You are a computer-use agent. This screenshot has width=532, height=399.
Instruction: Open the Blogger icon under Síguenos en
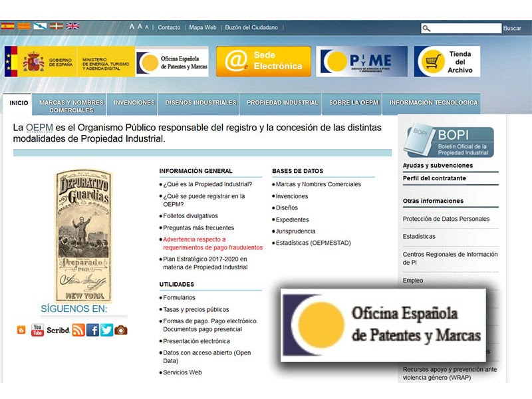pos(21,330)
